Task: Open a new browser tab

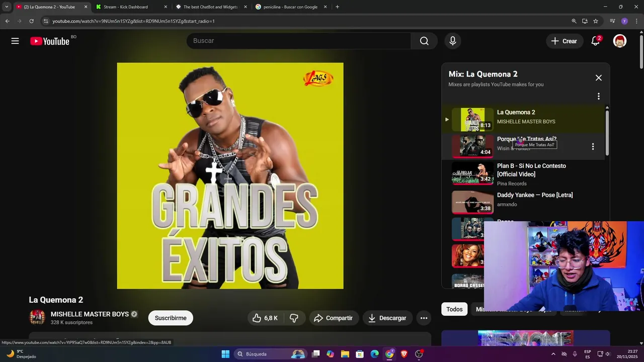Action: tap(337, 7)
